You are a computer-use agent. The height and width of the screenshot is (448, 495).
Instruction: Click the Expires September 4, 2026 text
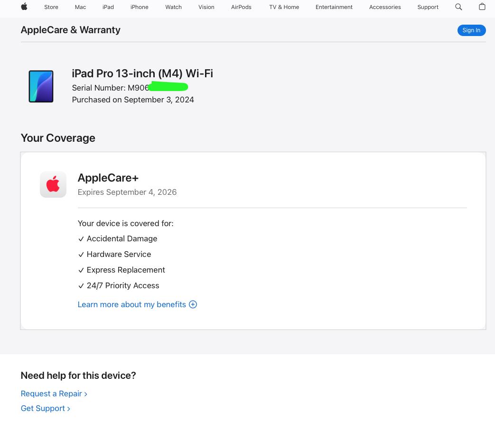(x=127, y=192)
